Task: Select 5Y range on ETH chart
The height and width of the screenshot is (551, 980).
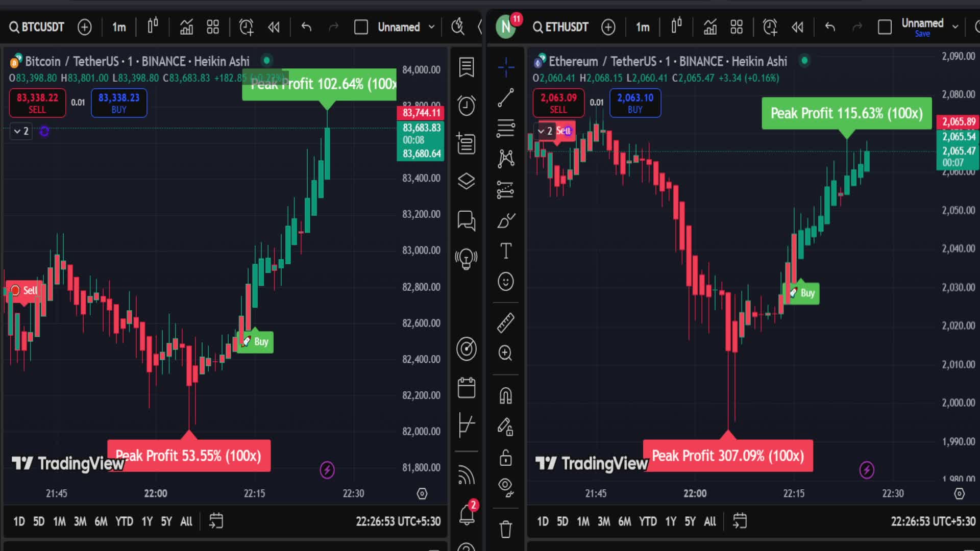Action: [x=690, y=521]
